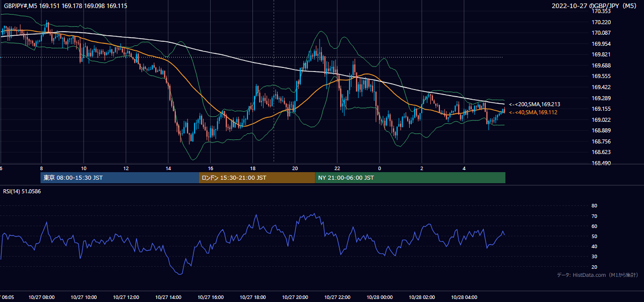Click the 200 SMA label showing 169.213
The width and height of the screenshot is (644, 302).
pyautogui.click(x=535, y=104)
